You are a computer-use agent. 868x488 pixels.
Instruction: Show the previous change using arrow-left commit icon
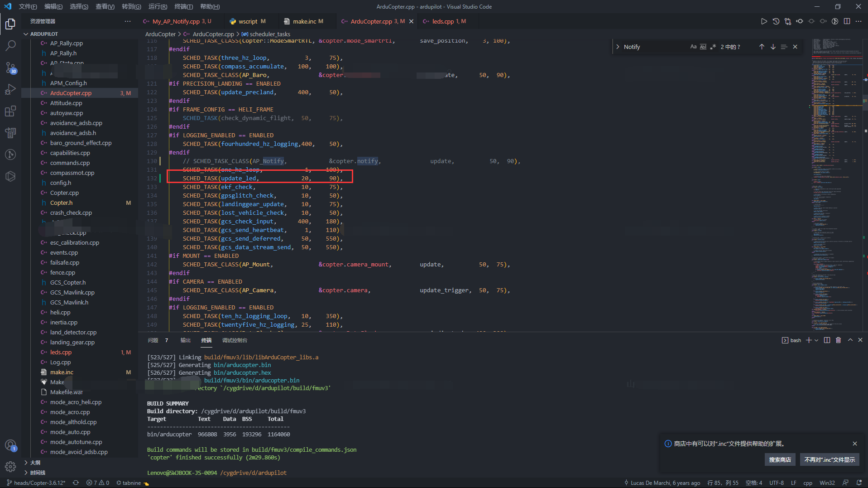800,21
